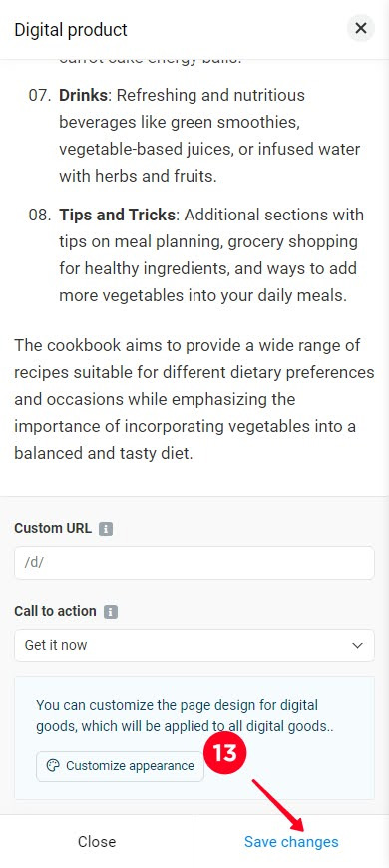The image size is (389, 868).
Task: Close the Digital product panel with the X icon
Action: (x=361, y=28)
